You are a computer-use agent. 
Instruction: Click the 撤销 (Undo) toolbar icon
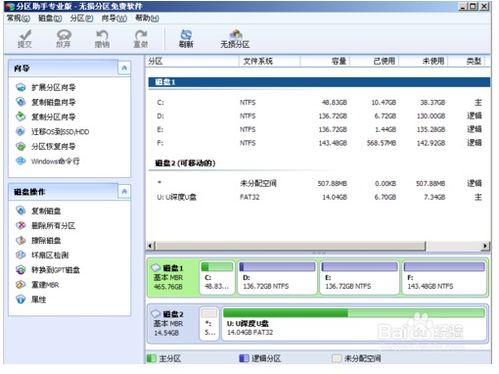point(102,38)
